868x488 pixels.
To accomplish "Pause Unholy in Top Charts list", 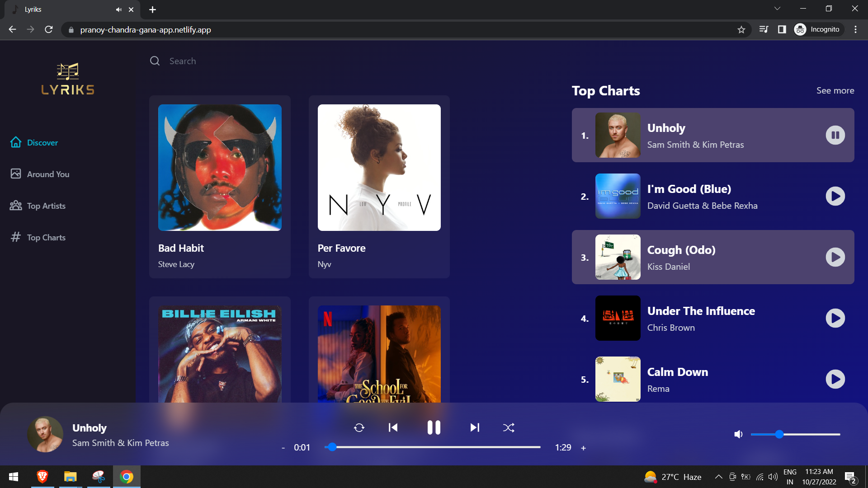I will tap(835, 135).
